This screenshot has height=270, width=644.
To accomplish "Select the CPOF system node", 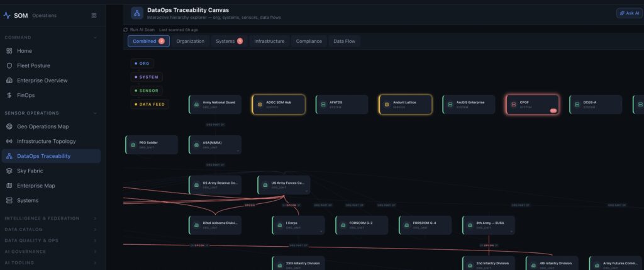I will click(x=531, y=104).
